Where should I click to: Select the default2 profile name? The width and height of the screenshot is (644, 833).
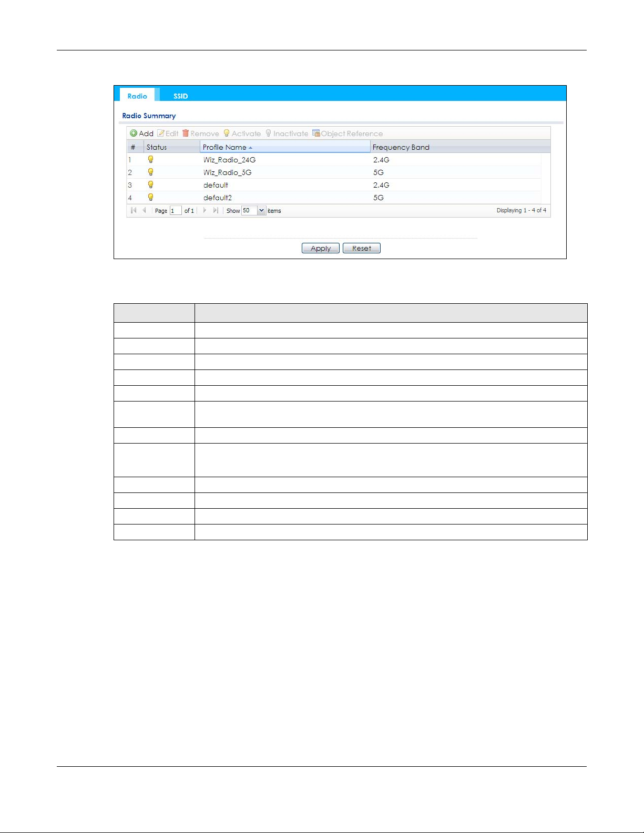click(218, 198)
